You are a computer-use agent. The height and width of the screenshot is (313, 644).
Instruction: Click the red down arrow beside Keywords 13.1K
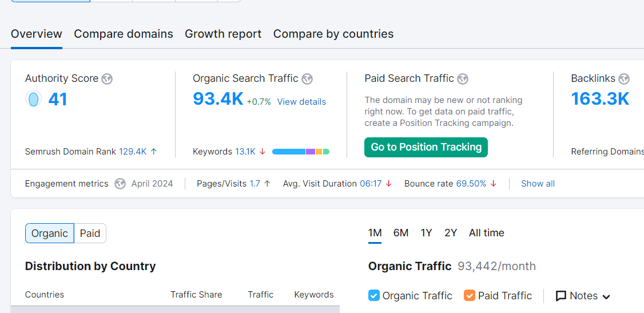263,152
